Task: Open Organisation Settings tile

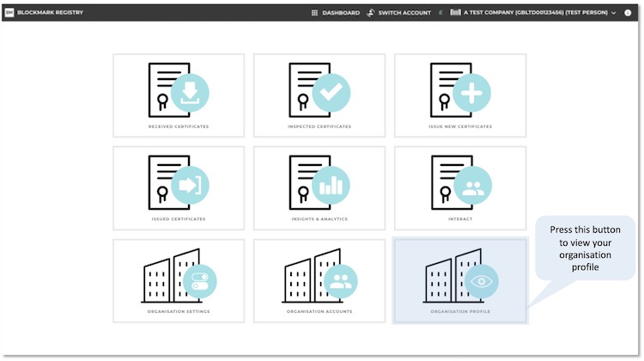Action: [x=178, y=280]
